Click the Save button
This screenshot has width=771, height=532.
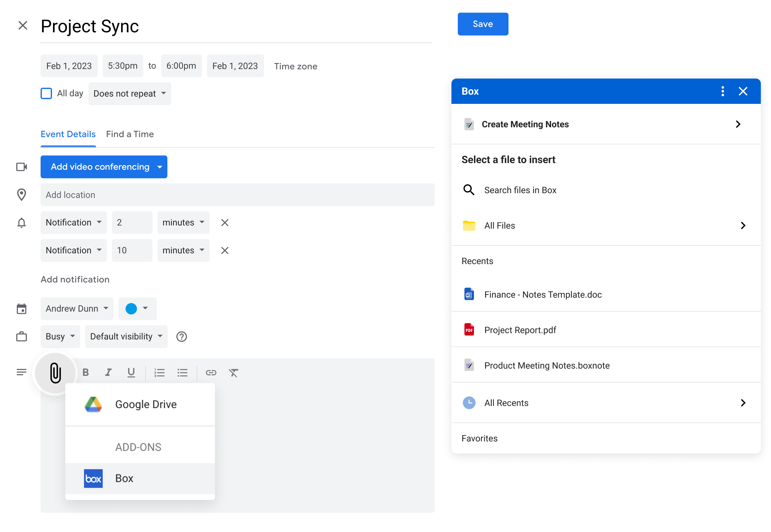(x=483, y=24)
